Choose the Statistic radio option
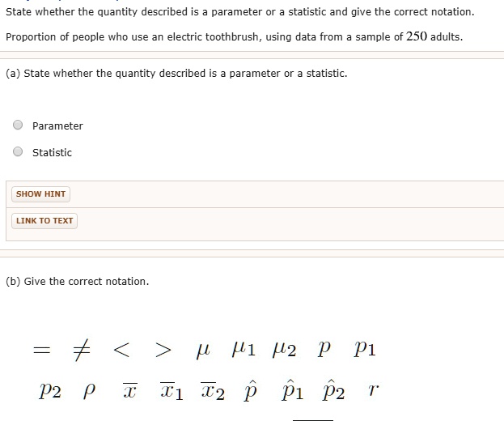504x421 pixels. 18,152
